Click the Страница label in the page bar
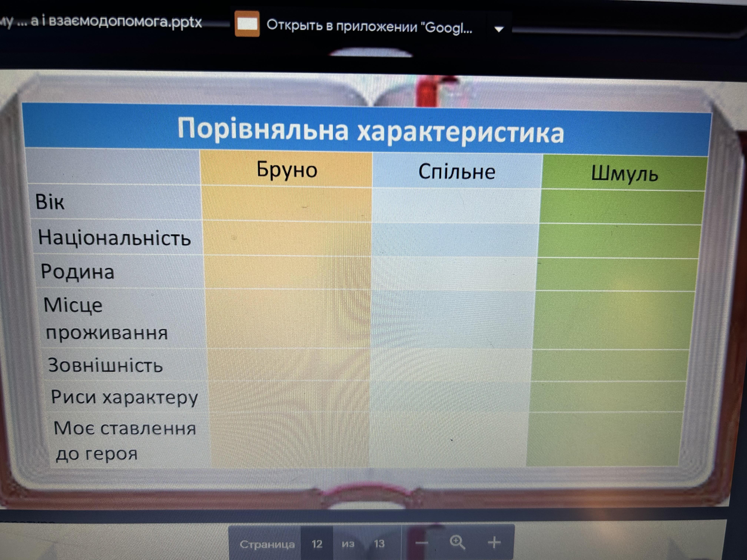This screenshot has height=560, width=747. click(x=267, y=544)
